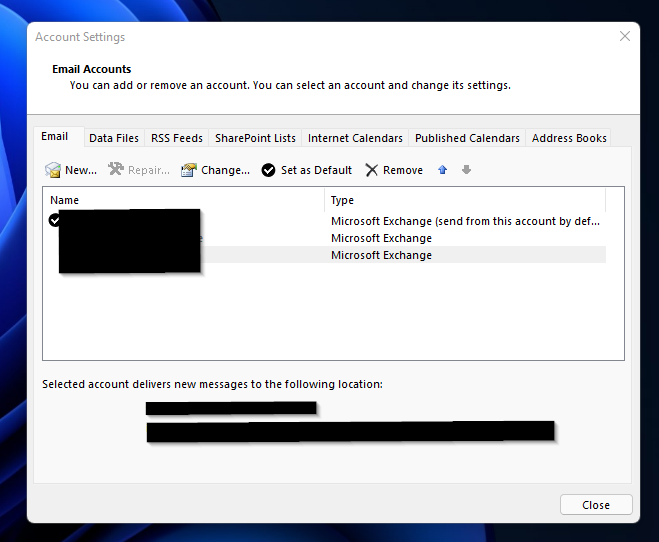The image size is (659, 542).
Task: Open the RSS Feeds tab
Action: click(177, 138)
